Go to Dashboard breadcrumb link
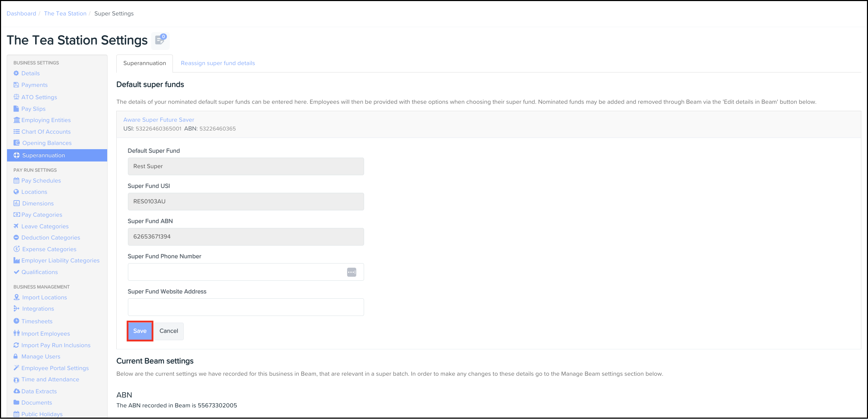This screenshot has width=868, height=419. pyautogui.click(x=21, y=13)
